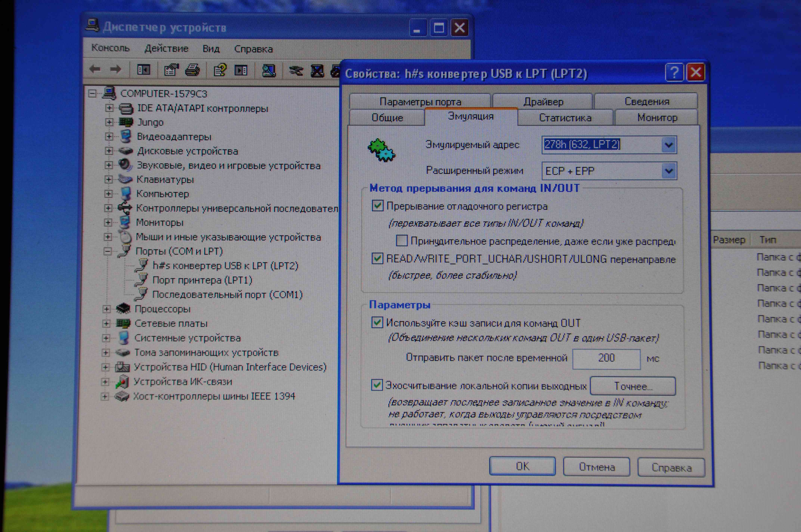This screenshot has width=801, height=532.
Task: Switch to the 'Драйвер' tab
Action: point(543,101)
